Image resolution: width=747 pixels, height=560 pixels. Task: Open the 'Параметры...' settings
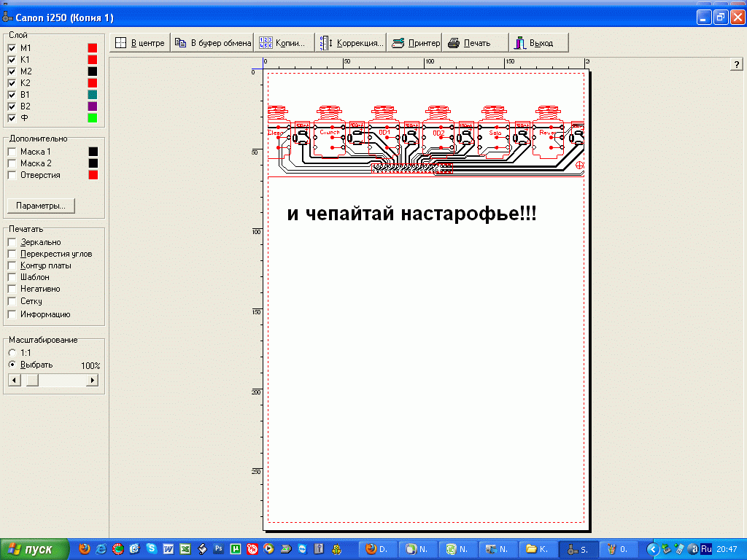[x=41, y=206]
